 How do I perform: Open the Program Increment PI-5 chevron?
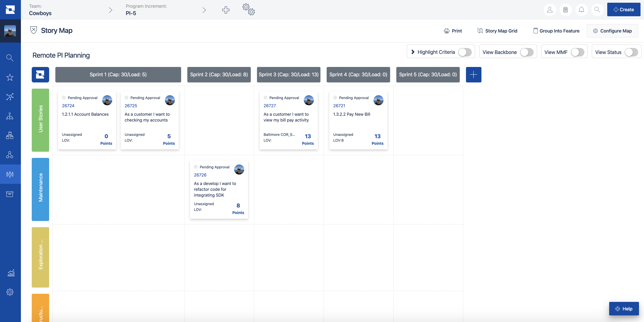204,10
